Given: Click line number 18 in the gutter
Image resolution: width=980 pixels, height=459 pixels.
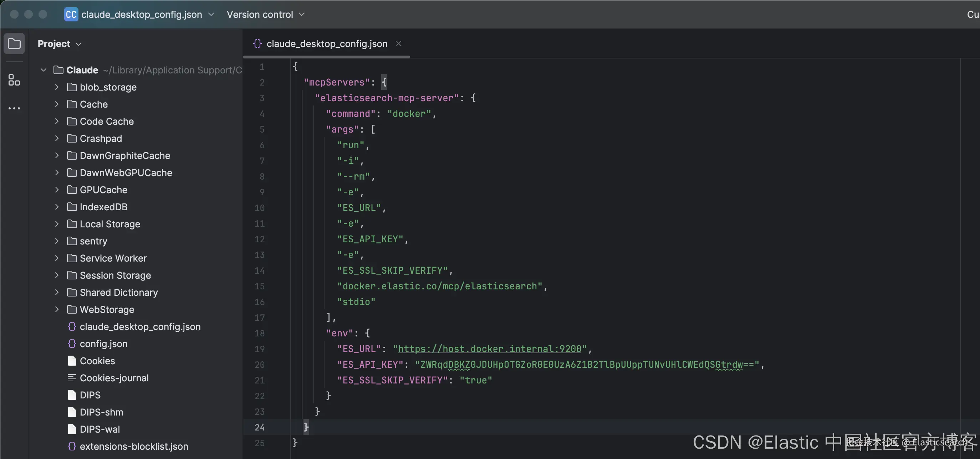Looking at the screenshot, I should pyautogui.click(x=260, y=334).
